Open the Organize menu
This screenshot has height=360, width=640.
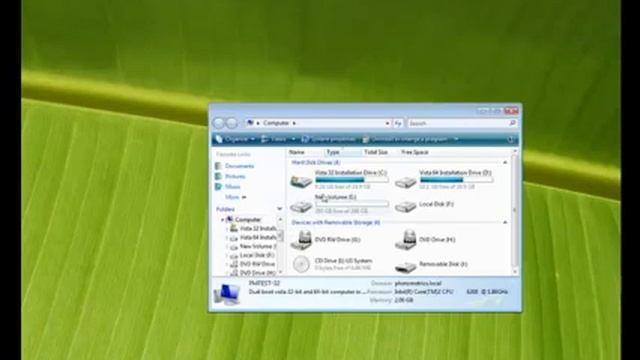(236, 140)
